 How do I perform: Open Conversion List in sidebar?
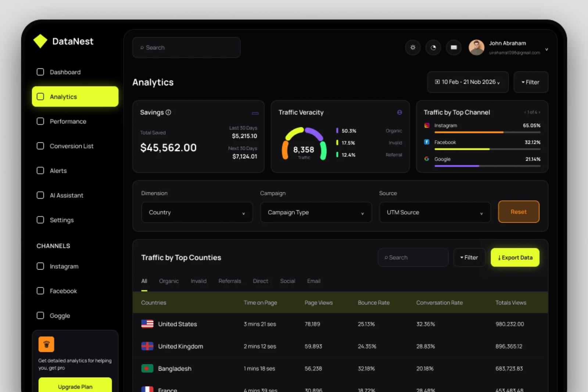[x=75, y=146]
